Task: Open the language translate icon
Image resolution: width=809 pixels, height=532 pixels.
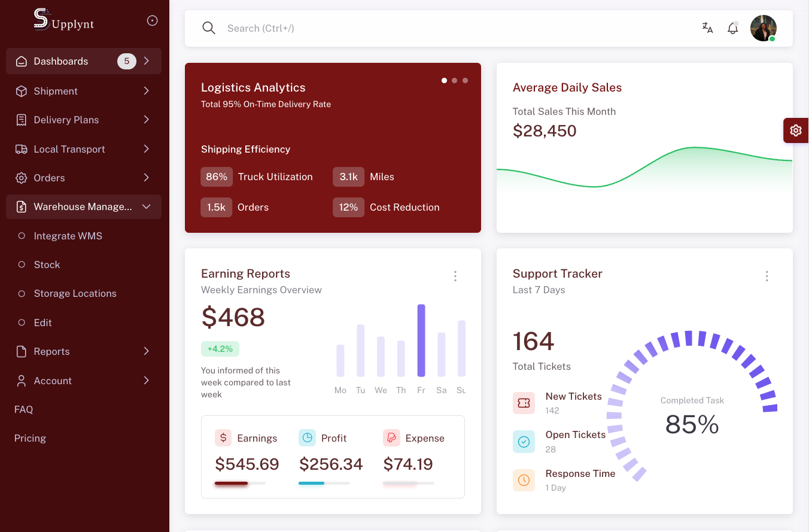Action: 708,28
